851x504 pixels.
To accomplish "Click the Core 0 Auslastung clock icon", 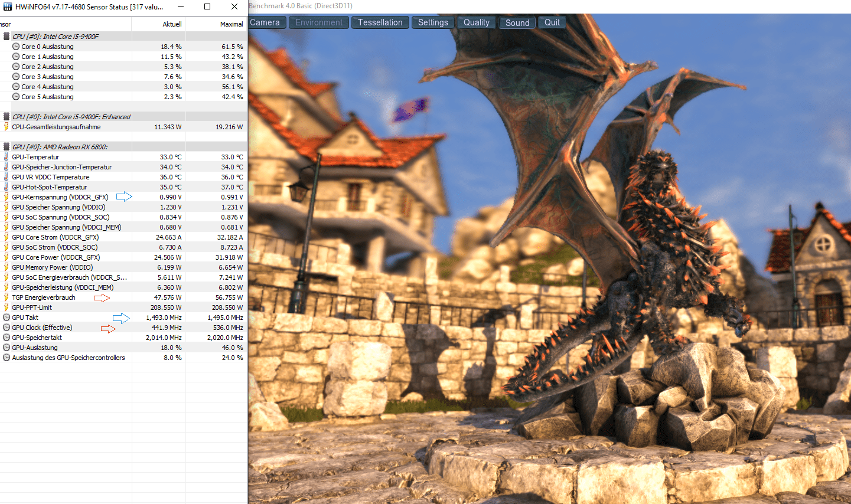I will pyautogui.click(x=16, y=47).
